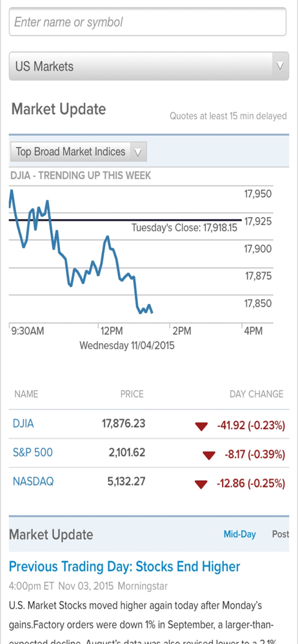Click the red down-arrow icon beside S&P 500 change
298x644 pixels.
209,455
